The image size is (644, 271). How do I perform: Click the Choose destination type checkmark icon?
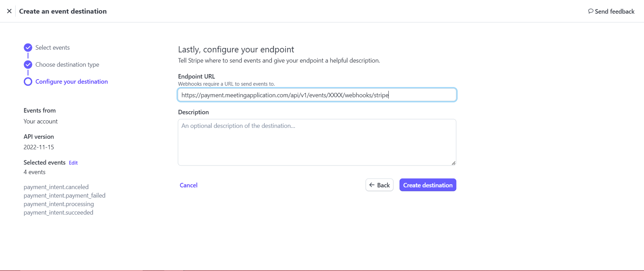[28, 65]
